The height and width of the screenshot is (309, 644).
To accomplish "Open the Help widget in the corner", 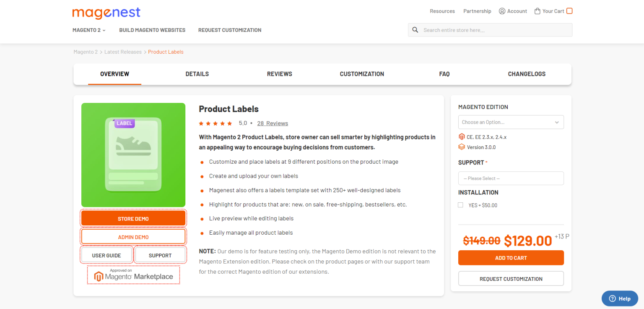I will click(620, 298).
